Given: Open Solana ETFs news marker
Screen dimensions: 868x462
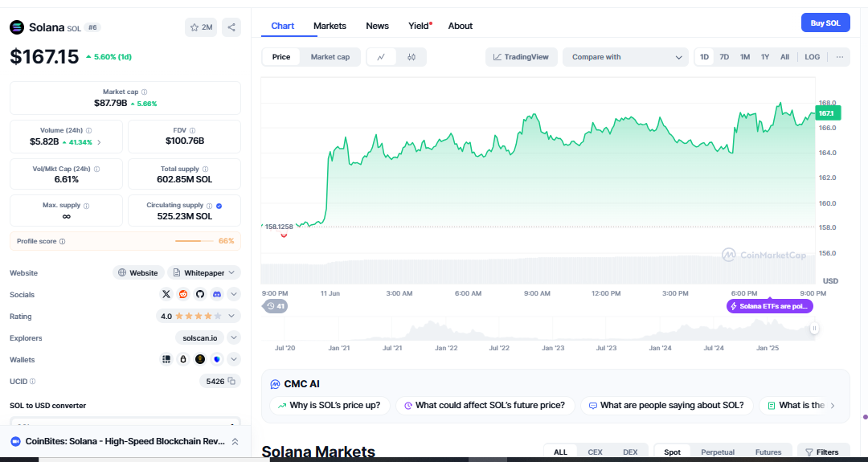Looking at the screenshot, I should coord(769,306).
